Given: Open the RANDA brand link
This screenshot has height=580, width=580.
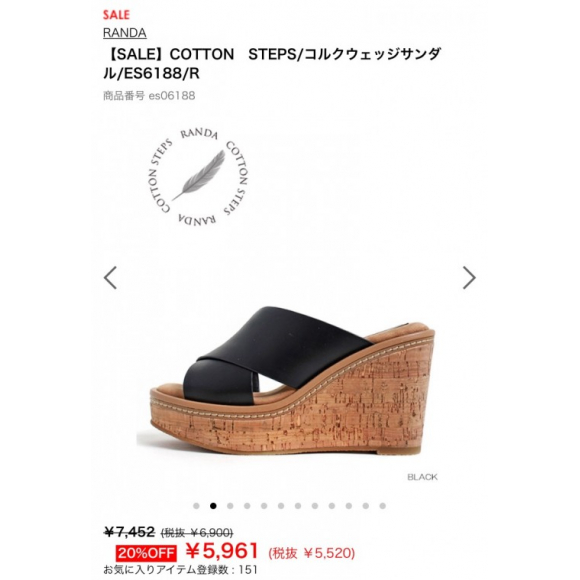Looking at the screenshot, I should [125, 33].
